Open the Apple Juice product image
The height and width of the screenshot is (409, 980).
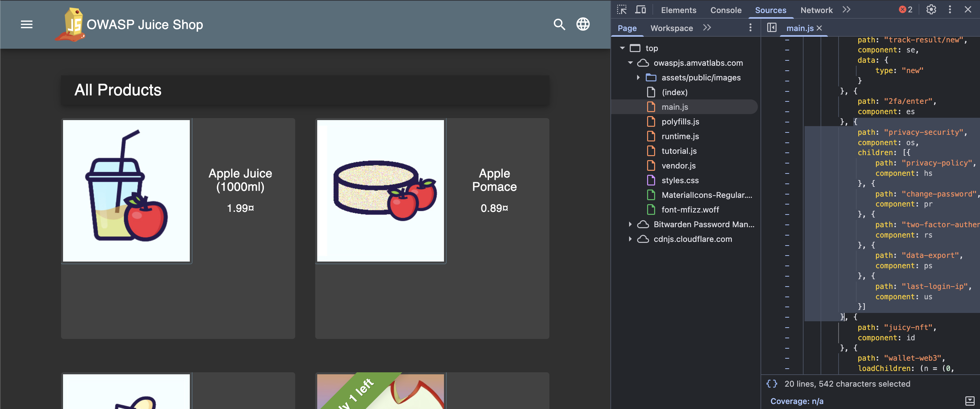126,190
